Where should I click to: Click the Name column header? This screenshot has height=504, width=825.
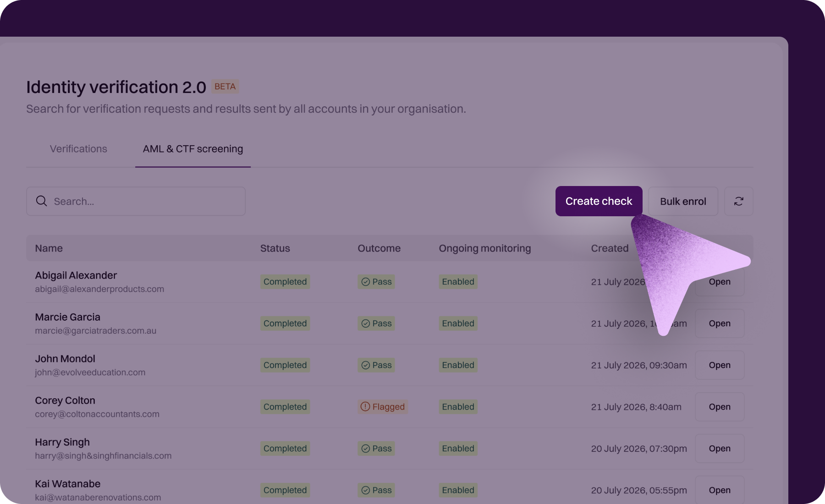(49, 248)
